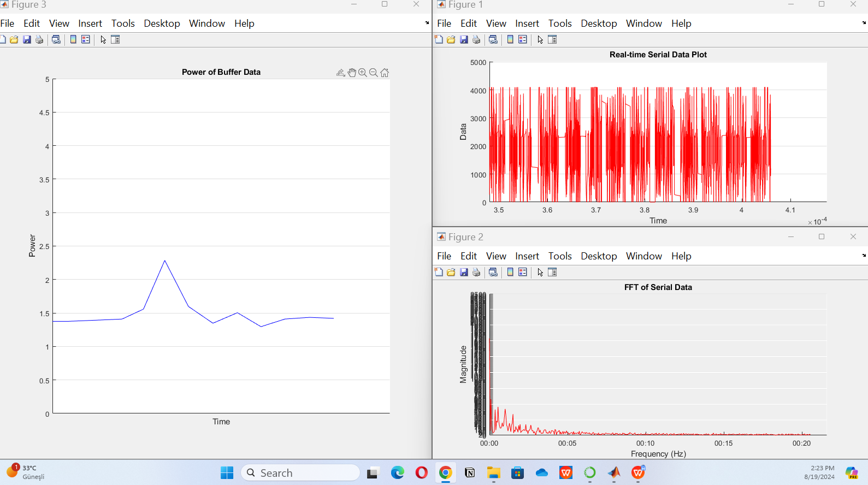The height and width of the screenshot is (485, 868).
Task: Toggle Pan tool on the Power plot
Action: [x=352, y=73]
